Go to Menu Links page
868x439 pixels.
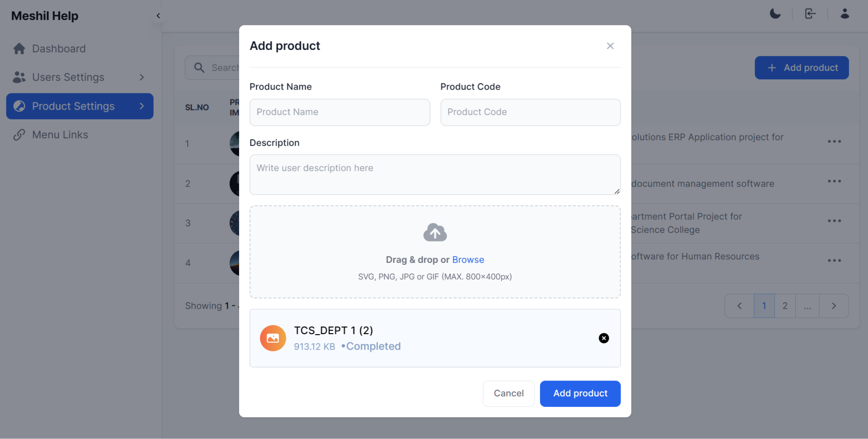pyautogui.click(x=60, y=135)
